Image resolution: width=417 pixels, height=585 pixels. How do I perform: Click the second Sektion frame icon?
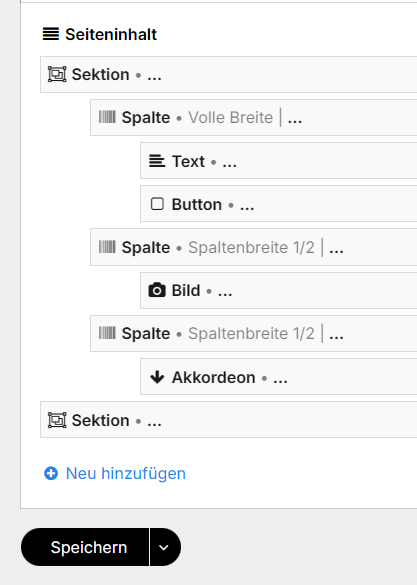click(x=57, y=420)
